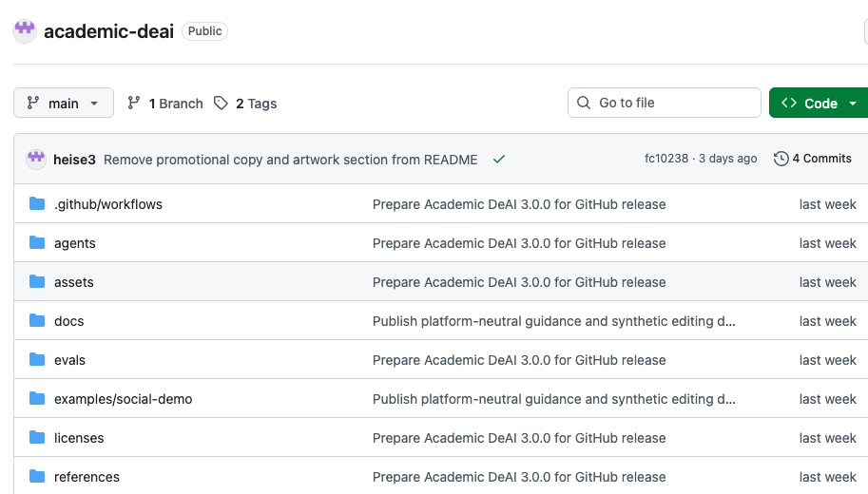This screenshot has height=494, width=868.
Task: Open commit message in the agents row
Action: (x=519, y=243)
